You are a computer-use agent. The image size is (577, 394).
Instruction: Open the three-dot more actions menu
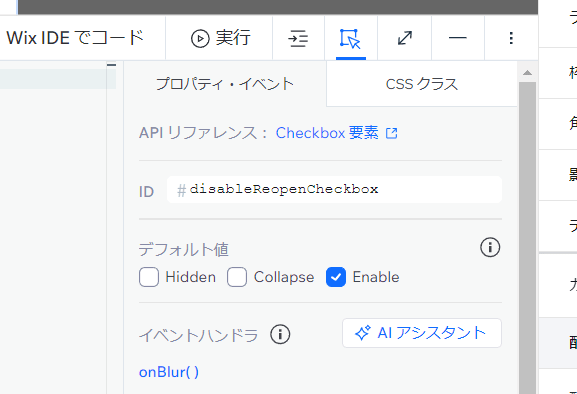click(511, 38)
